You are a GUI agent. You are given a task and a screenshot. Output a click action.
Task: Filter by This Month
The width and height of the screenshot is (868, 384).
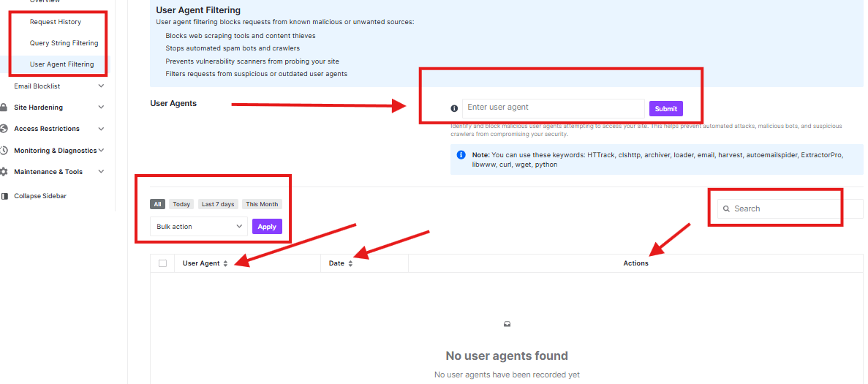tap(262, 204)
